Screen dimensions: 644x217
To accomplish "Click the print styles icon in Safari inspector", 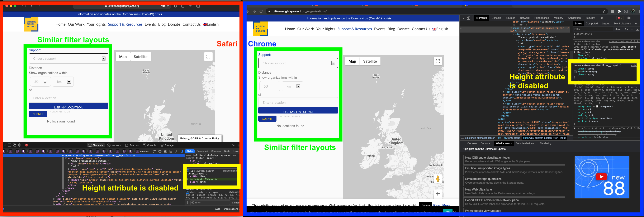I will click(x=160, y=151).
